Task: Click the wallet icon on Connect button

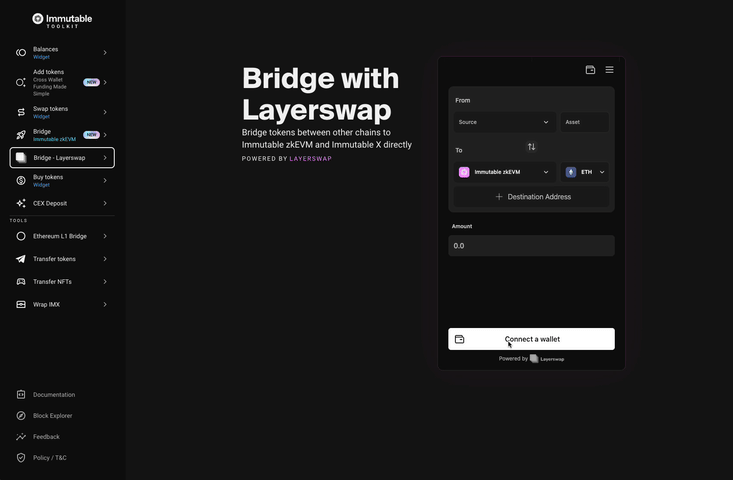Action: [x=460, y=339]
